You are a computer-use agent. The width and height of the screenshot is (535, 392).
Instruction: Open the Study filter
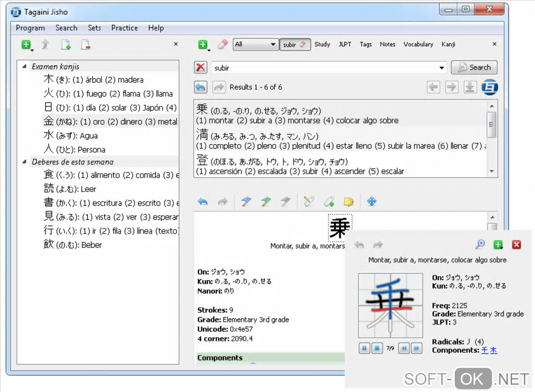tap(322, 45)
